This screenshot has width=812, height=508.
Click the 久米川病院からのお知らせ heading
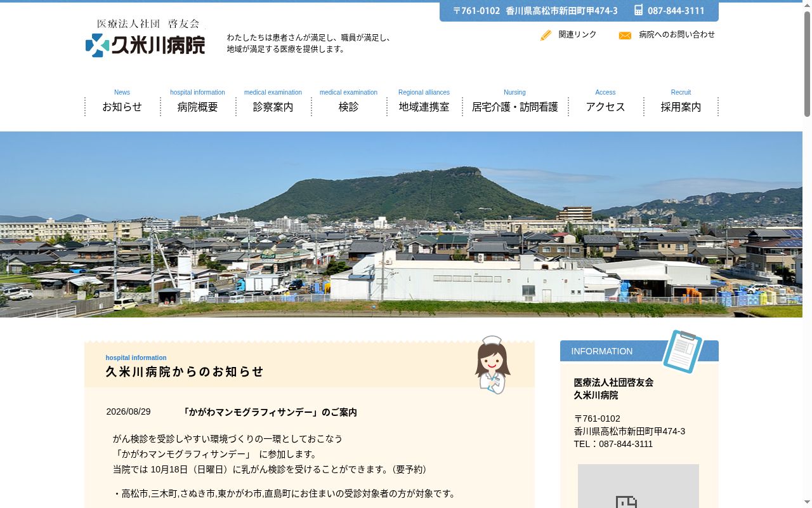click(x=185, y=371)
